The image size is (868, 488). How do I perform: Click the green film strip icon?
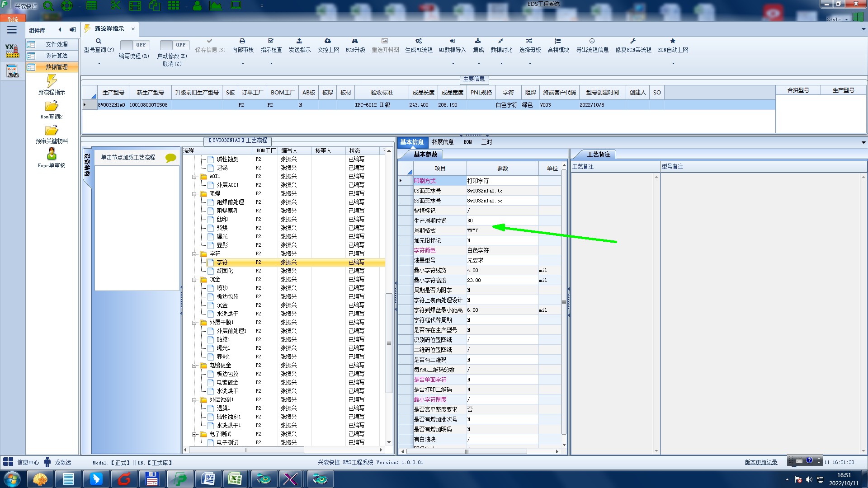(x=135, y=6)
